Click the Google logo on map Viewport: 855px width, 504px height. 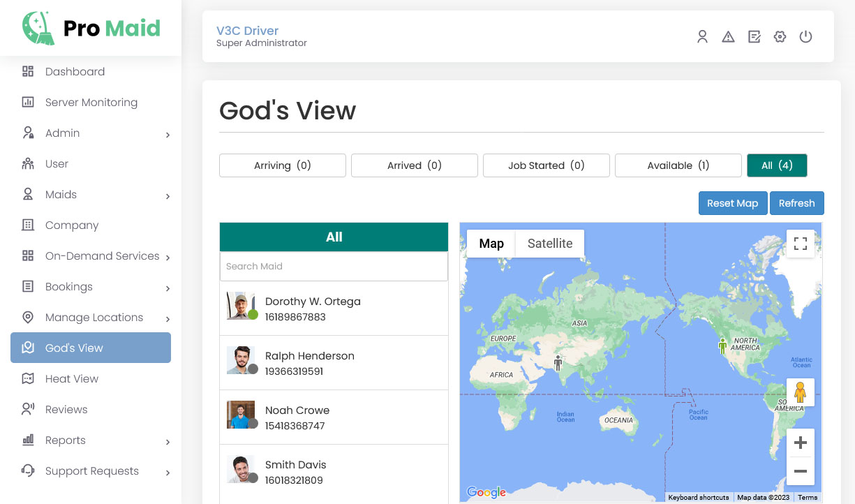pos(486,492)
